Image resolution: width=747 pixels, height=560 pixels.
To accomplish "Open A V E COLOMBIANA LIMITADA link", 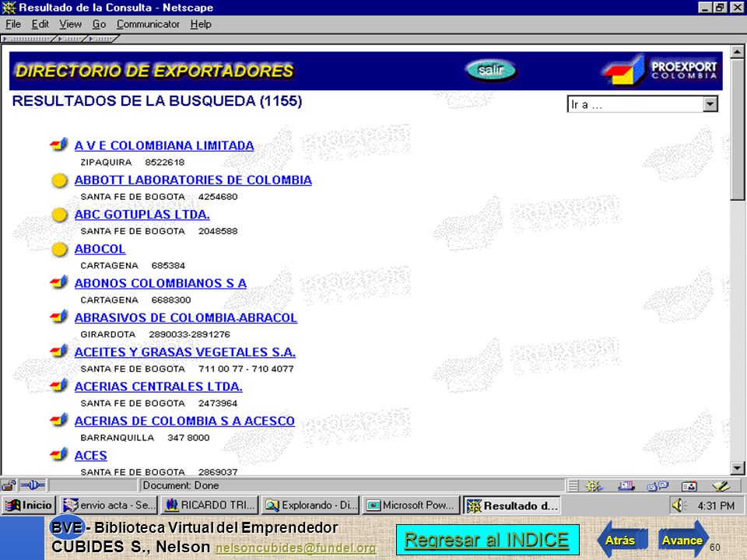I will (x=164, y=145).
